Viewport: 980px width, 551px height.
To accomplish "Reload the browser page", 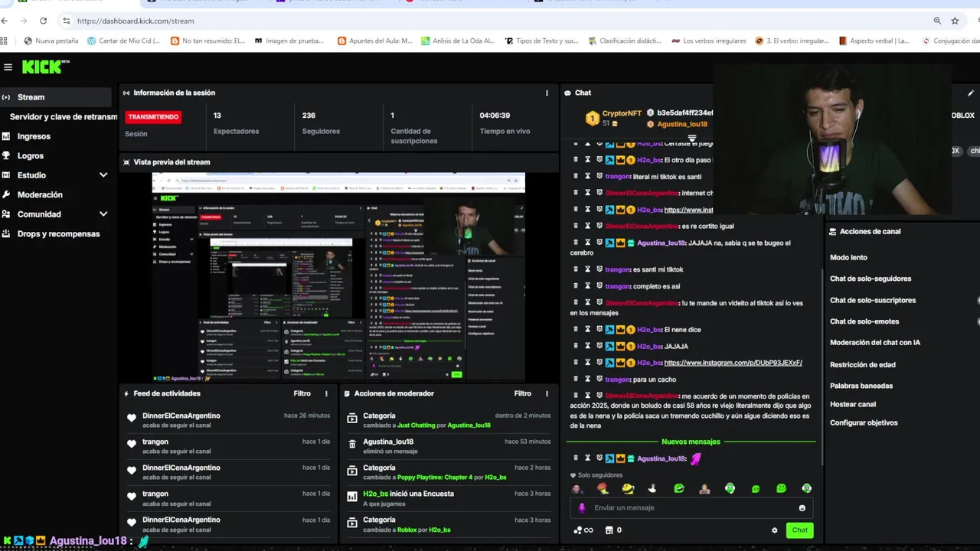I will (43, 21).
